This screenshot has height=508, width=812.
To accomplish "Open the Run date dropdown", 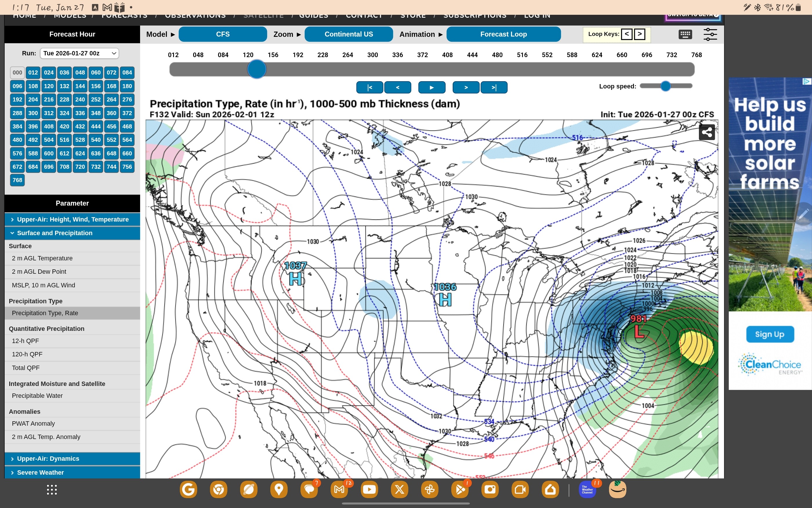I will [x=79, y=53].
